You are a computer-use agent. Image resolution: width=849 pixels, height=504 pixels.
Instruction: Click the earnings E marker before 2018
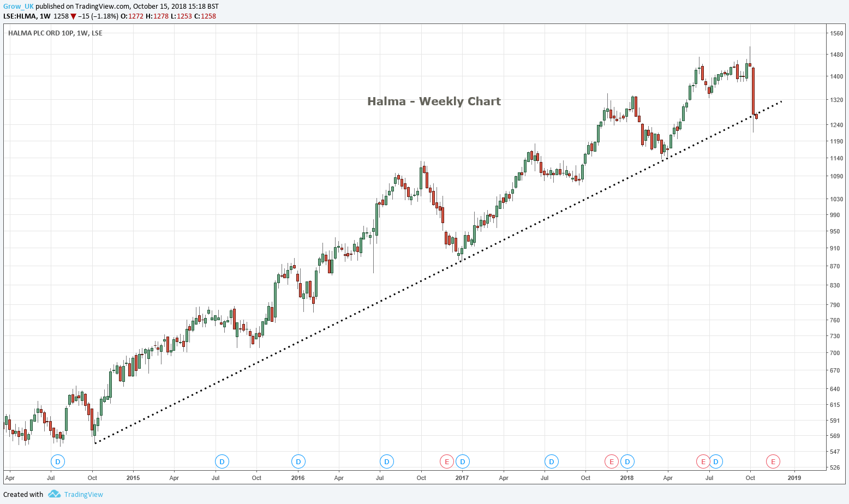612,461
